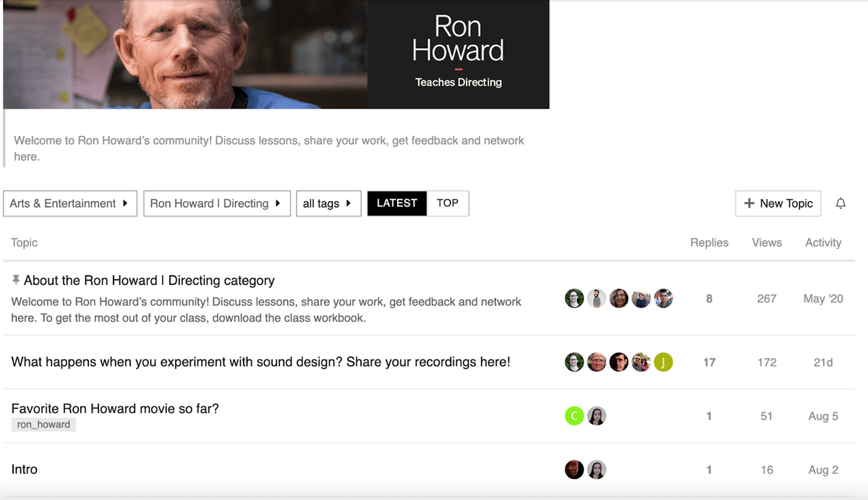Open the sound design experiment topic
Screen dimensions: 868x500
261,362
